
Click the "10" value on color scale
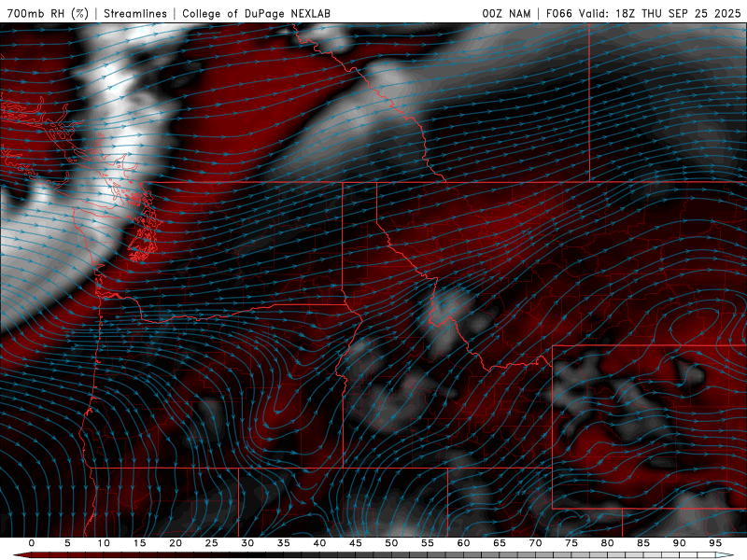coord(104,543)
